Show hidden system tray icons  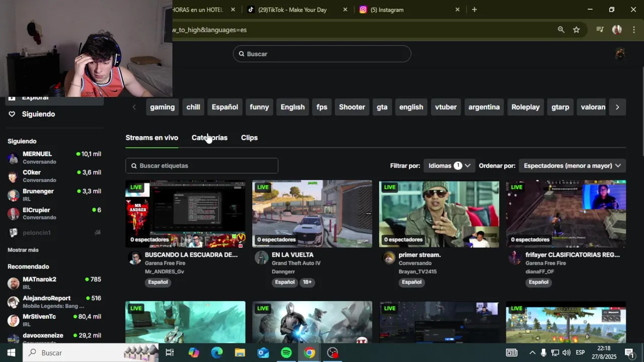click(532, 352)
